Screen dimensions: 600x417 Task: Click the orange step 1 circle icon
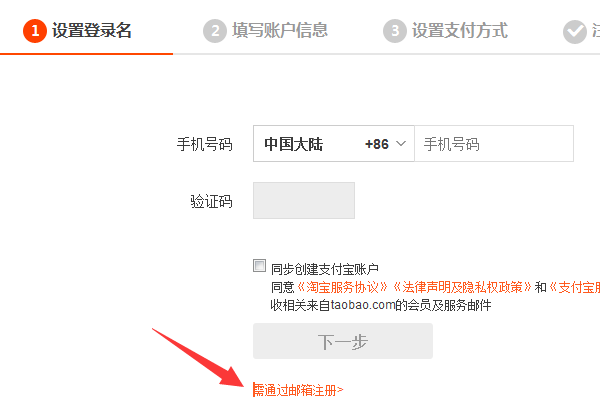[34, 31]
